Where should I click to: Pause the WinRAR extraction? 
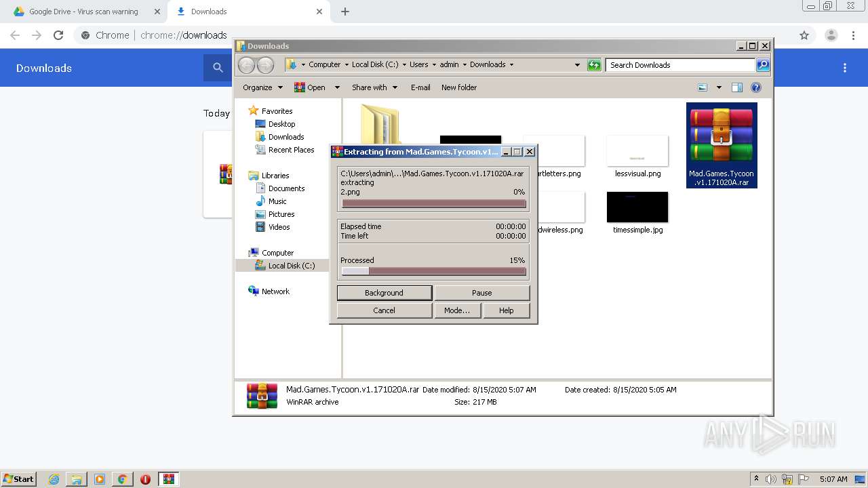tap(481, 293)
